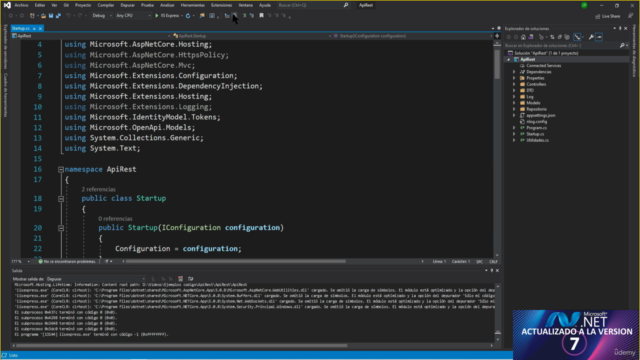The width and height of the screenshot is (640, 360).
Task: Click the Visual Studio logo icon
Action: pyautogui.click(x=7, y=5)
